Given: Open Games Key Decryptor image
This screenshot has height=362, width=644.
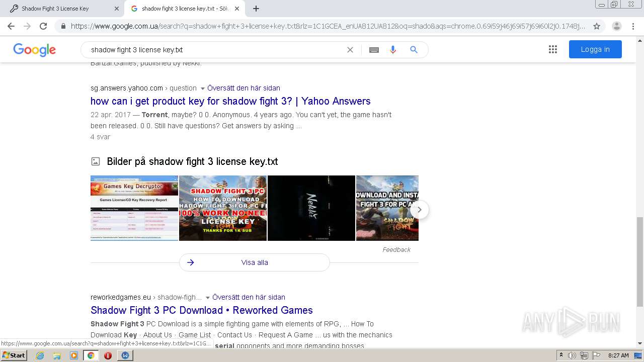Looking at the screenshot, I should [x=134, y=208].
